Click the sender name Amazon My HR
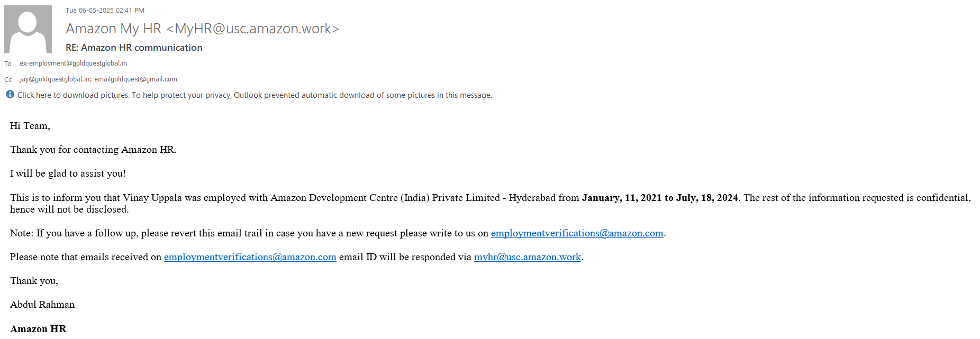This screenshot has height=339, width=980. pos(113,29)
